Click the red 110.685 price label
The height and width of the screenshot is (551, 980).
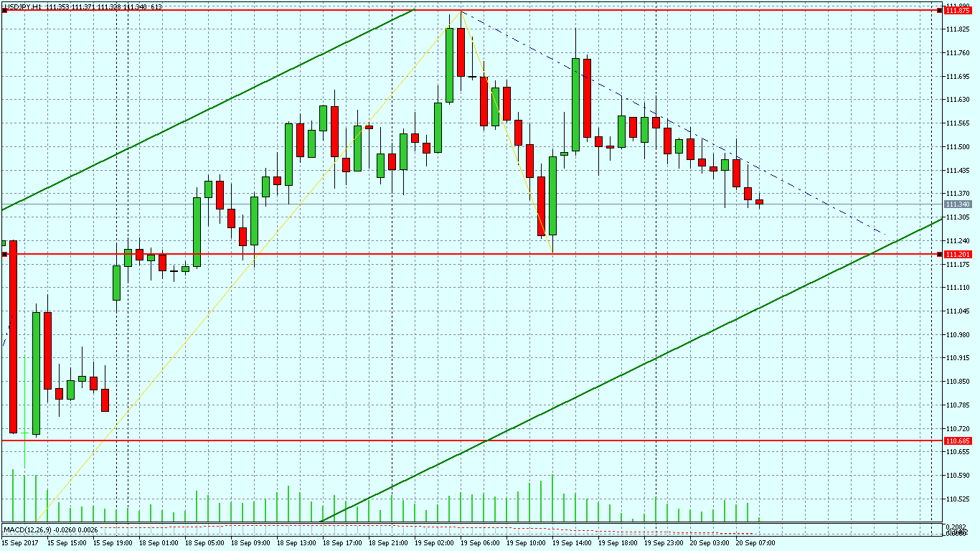click(958, 441)
